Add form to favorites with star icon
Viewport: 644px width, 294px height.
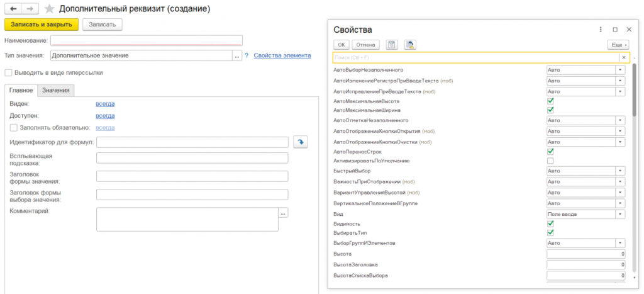(49, 9)
